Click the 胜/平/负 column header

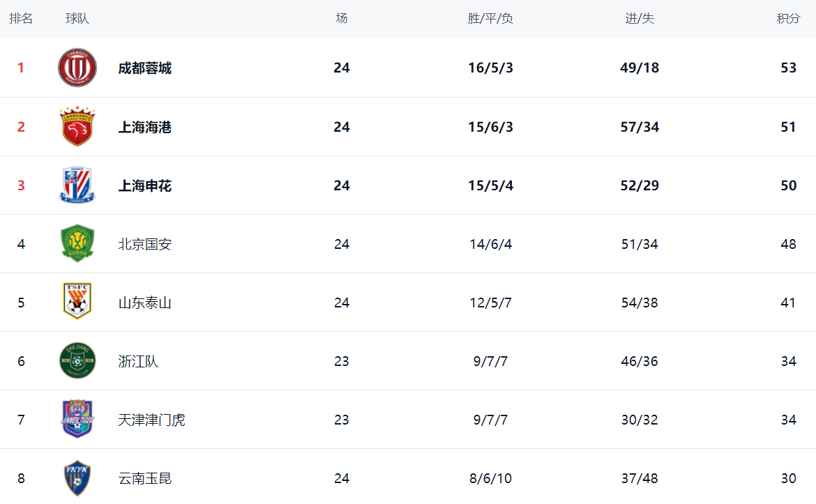click(x=490, y=19)
